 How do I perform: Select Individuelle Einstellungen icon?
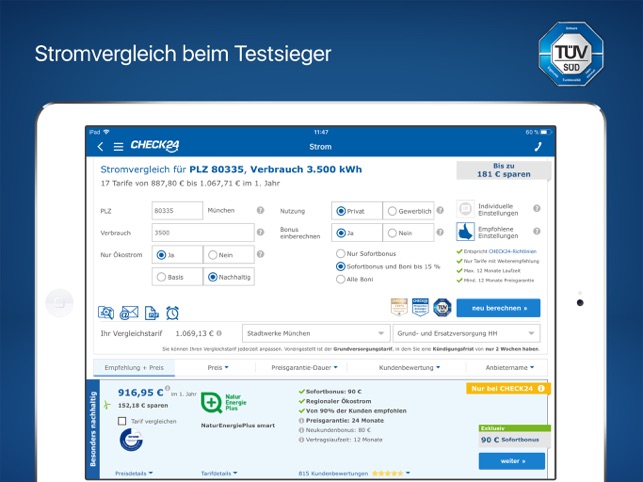tap(465, 209)
